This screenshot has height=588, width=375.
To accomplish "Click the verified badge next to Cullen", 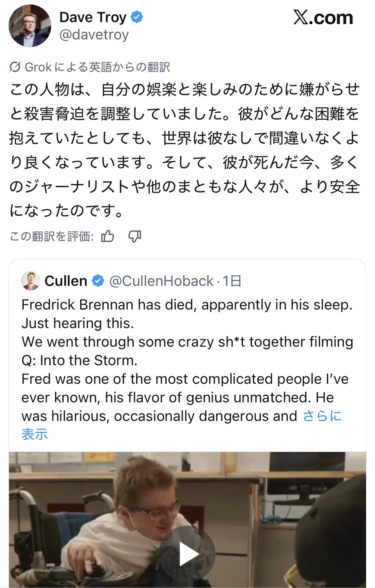I will [x=98, y=281].
